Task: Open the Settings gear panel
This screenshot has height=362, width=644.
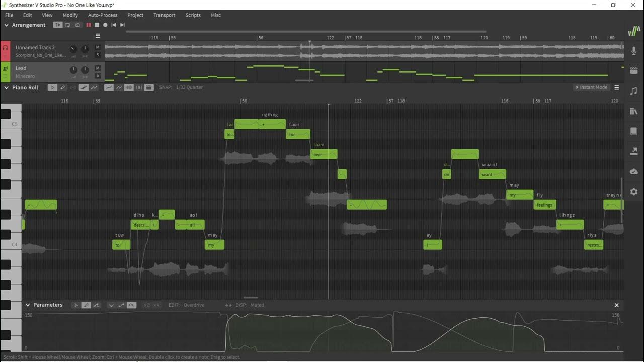Action: click(x=634, y=192)
